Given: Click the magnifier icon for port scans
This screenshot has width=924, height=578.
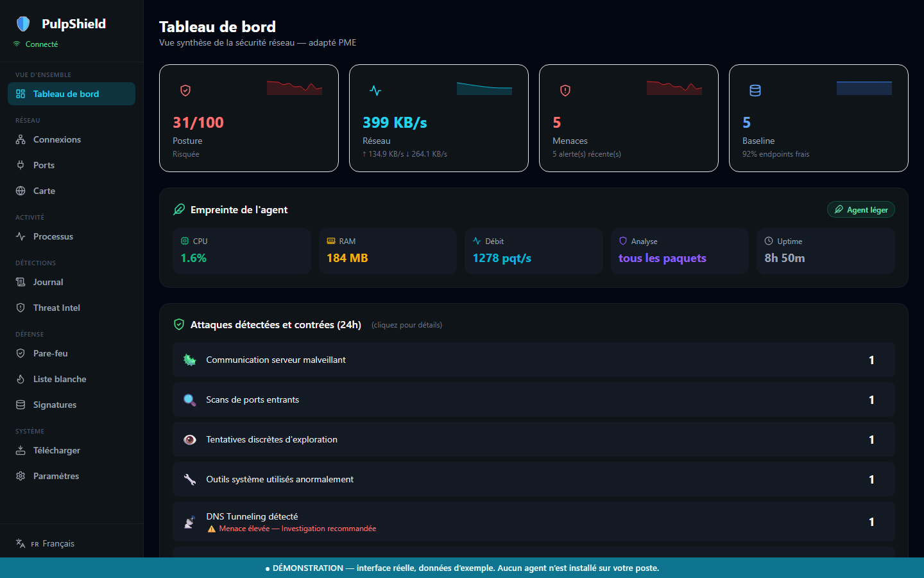Looking at the screenshot, I should pos(190,399).
